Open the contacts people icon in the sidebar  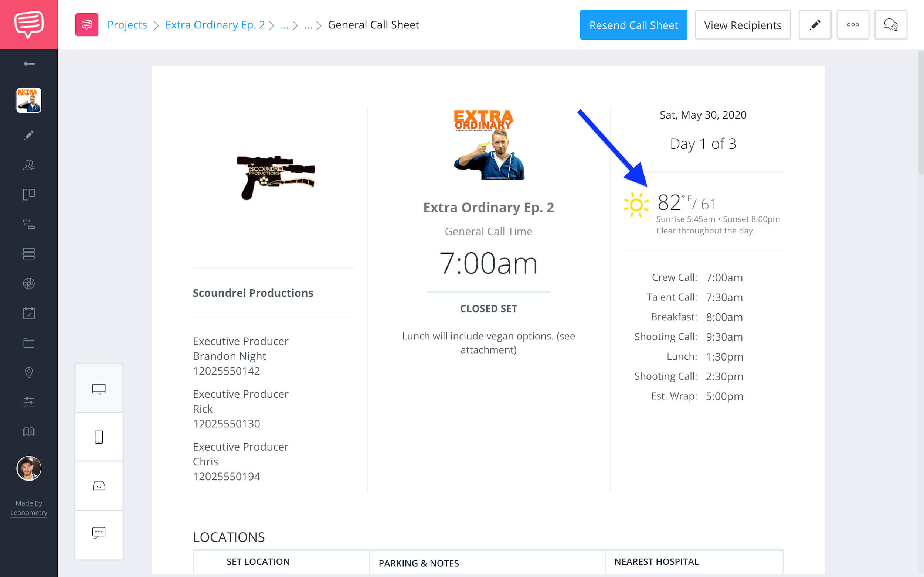29,165
